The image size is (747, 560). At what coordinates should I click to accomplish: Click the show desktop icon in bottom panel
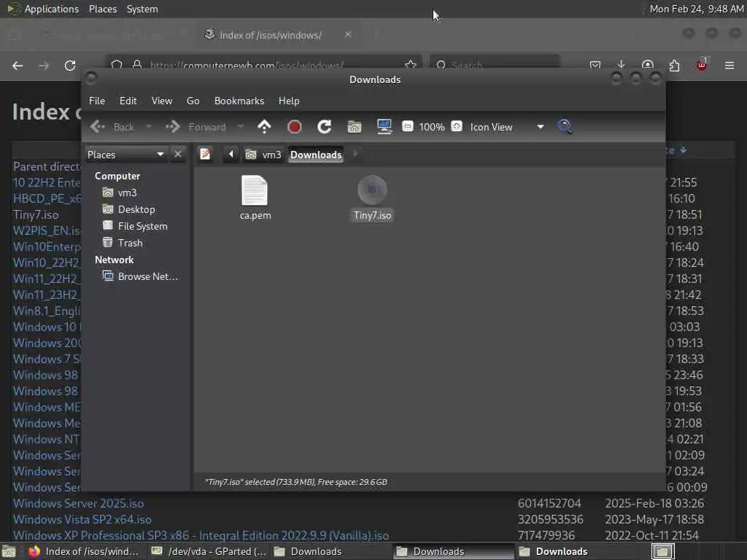(9, 551)
